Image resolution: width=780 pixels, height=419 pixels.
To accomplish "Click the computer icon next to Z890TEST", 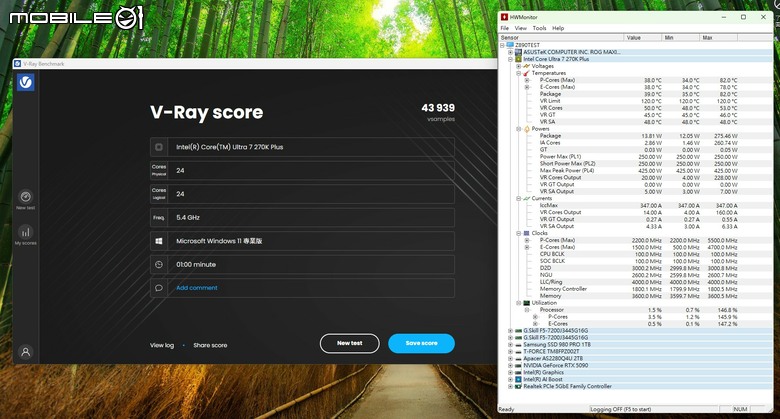I will pyautogui.click(x=510, y=45).
